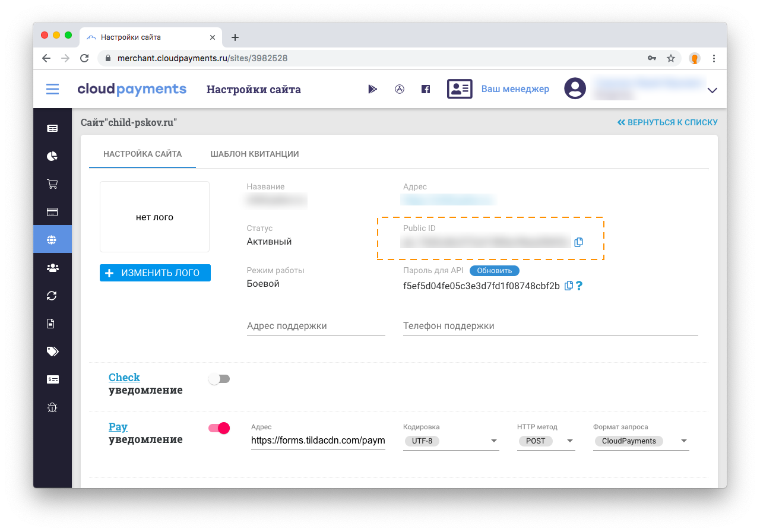Copy the API password value
The width and height of the screenshot is (760, 532).
[x=568, y=286]
